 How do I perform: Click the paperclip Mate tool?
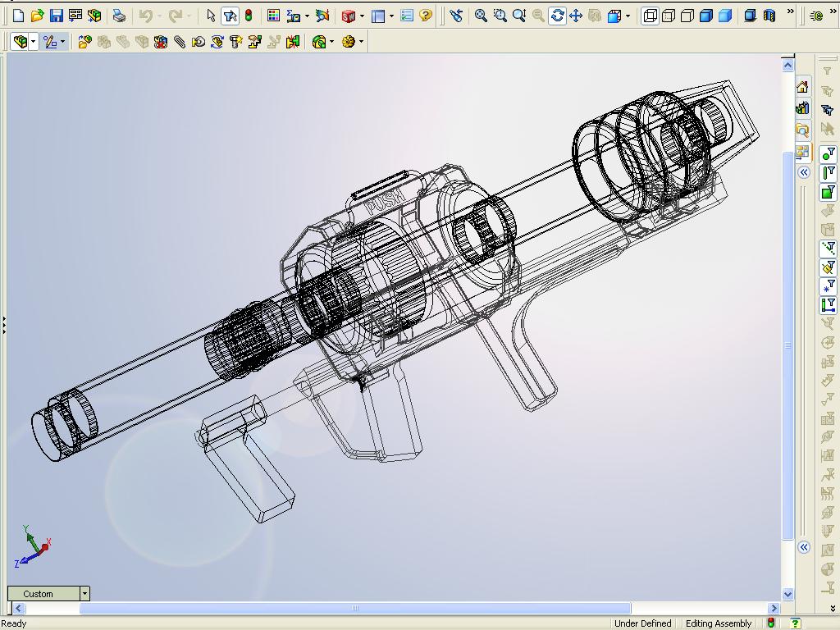tap(180, 42)
